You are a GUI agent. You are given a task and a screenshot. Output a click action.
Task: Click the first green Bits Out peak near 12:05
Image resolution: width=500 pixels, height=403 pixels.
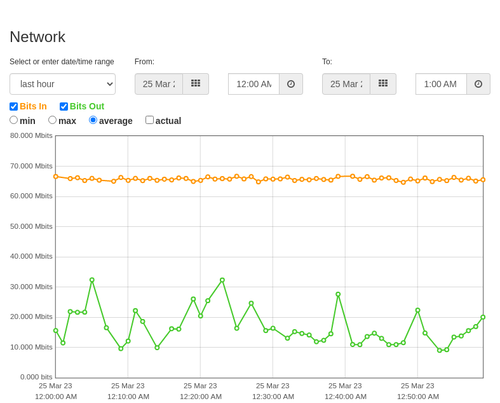pos(92,280)
